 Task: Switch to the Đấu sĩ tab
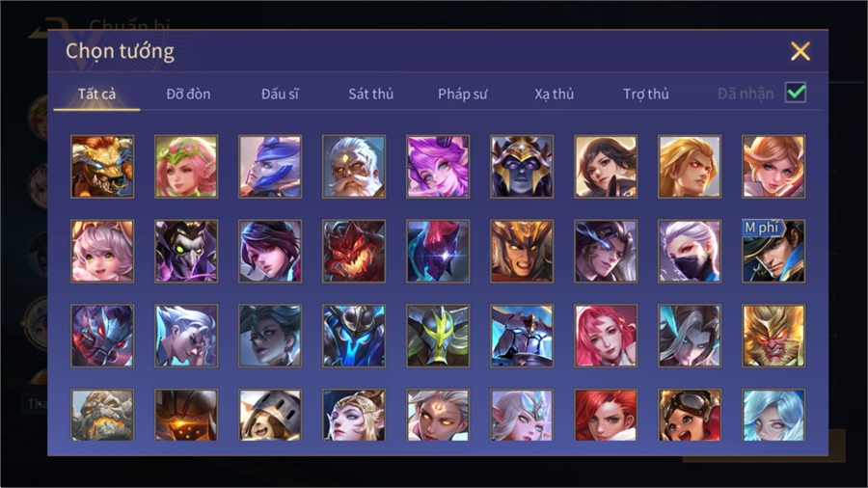coord(280,95)
